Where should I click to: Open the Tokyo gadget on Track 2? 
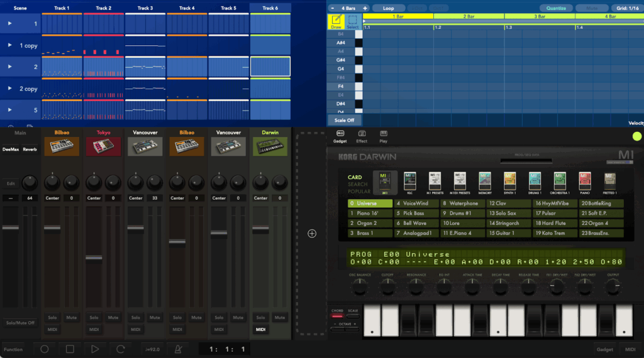coord(103,146)
